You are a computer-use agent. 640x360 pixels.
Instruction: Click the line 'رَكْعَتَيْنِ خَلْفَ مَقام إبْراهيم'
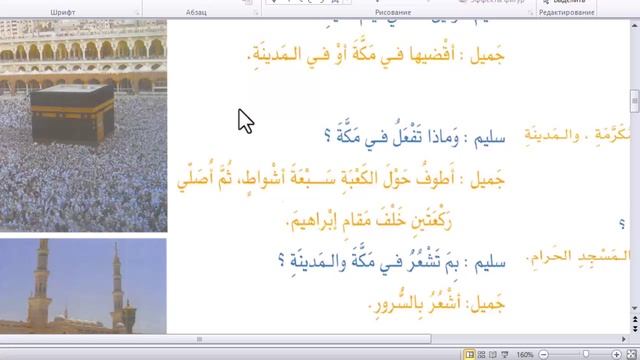[370, 220]
